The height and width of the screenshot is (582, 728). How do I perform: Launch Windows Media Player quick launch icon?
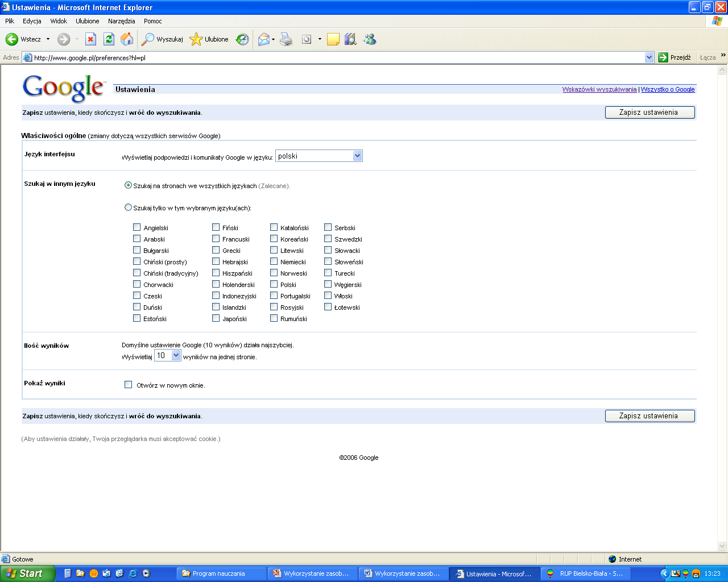click(146, 573)
